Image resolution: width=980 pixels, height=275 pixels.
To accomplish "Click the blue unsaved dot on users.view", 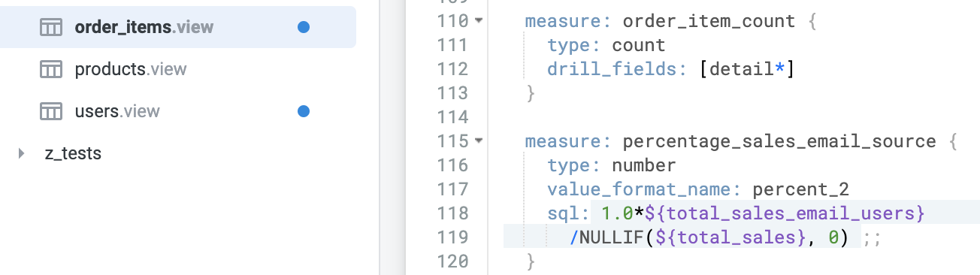I will coord(304,112).
